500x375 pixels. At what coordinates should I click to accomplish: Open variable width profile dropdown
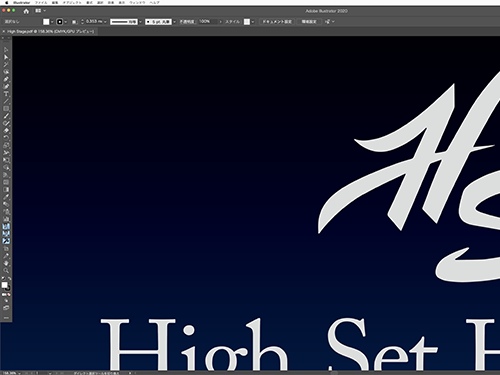140,22
